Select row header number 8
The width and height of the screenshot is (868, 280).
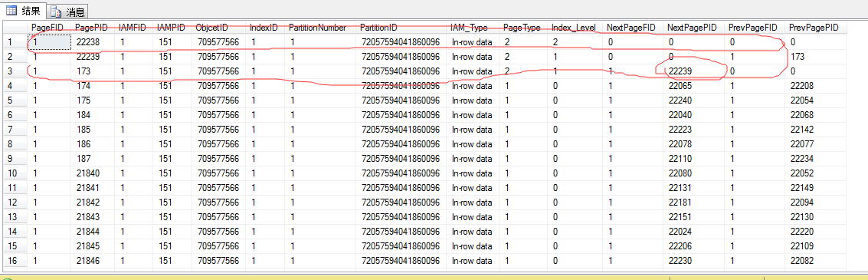[15, 144]
